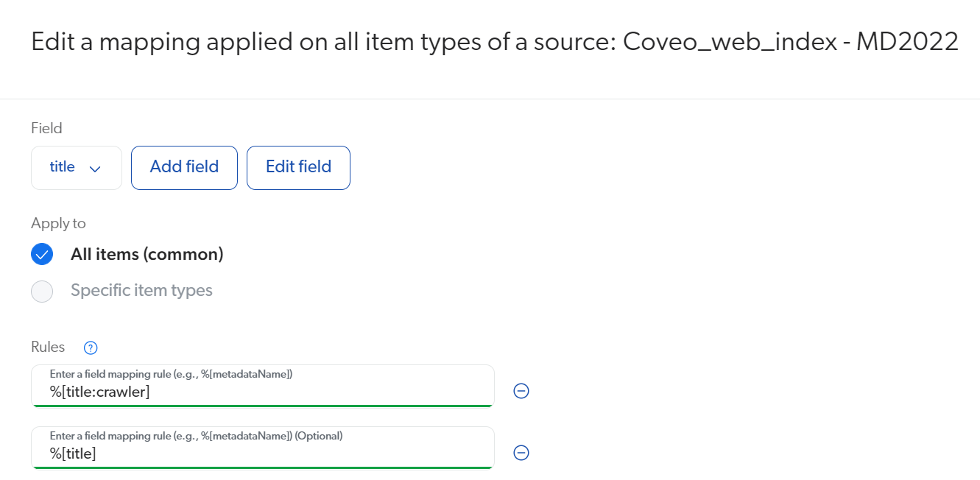Click the 'Apply to' label text

point(58,223)
